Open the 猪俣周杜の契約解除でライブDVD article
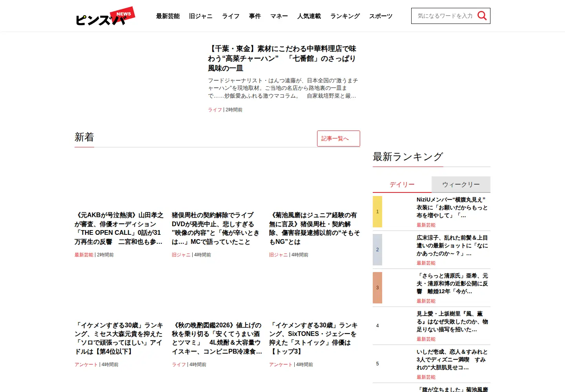This screenshot has width=565, height=392. point(216,228)
